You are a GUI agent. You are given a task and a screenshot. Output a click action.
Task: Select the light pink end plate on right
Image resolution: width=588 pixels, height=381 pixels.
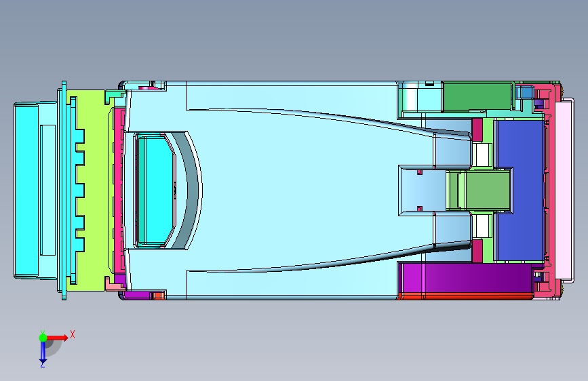pyautogui.click(x=564, y=190)
